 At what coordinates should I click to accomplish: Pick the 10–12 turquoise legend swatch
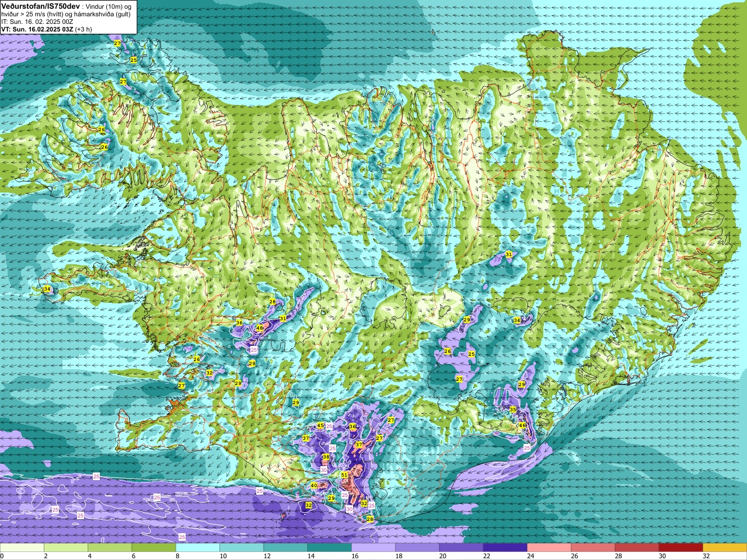[x=242, y=548]
